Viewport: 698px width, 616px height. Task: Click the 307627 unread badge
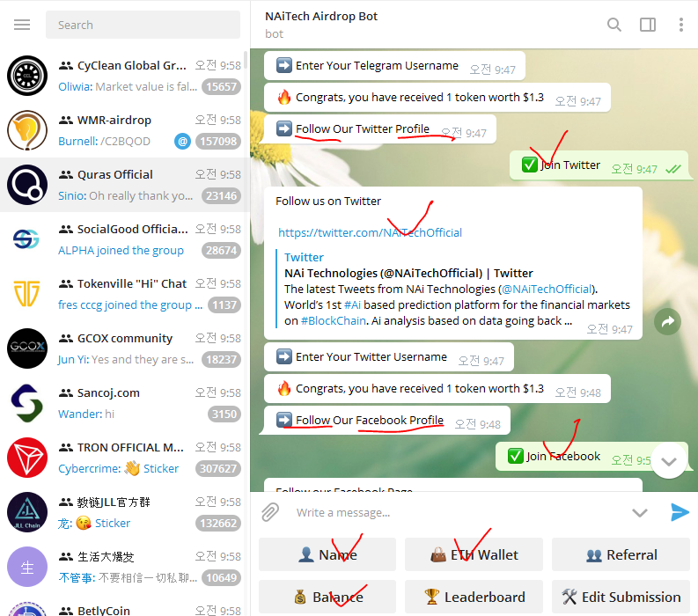(218, 469)
